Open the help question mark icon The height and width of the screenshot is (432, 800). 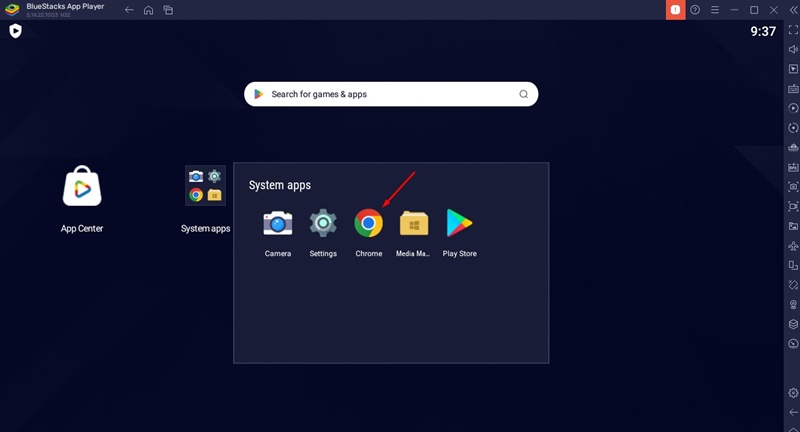695,10
